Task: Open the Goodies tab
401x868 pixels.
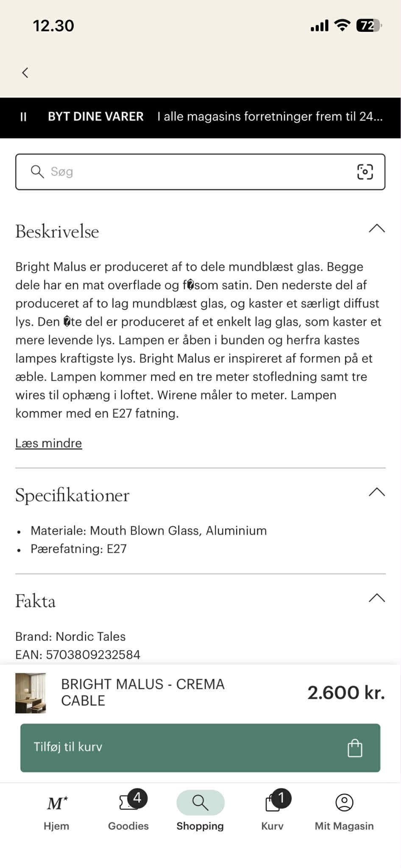Action: click(x=128, y=810)
